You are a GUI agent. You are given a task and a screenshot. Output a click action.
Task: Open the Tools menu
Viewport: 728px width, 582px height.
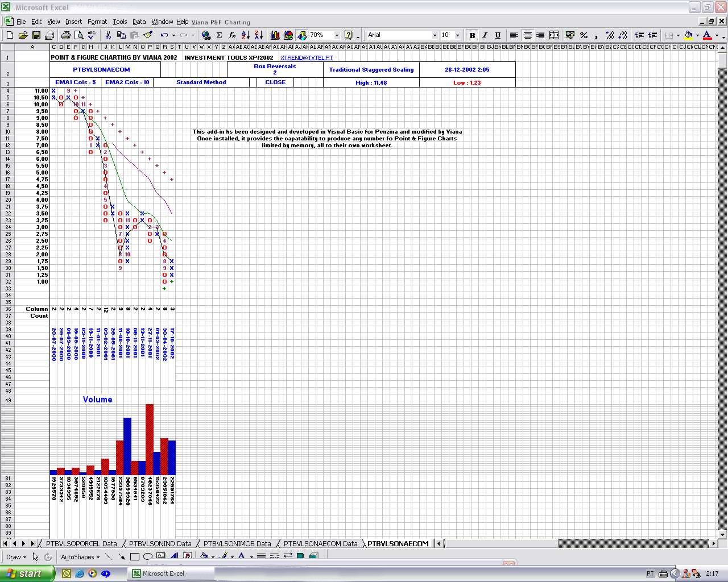coord(120,22)
